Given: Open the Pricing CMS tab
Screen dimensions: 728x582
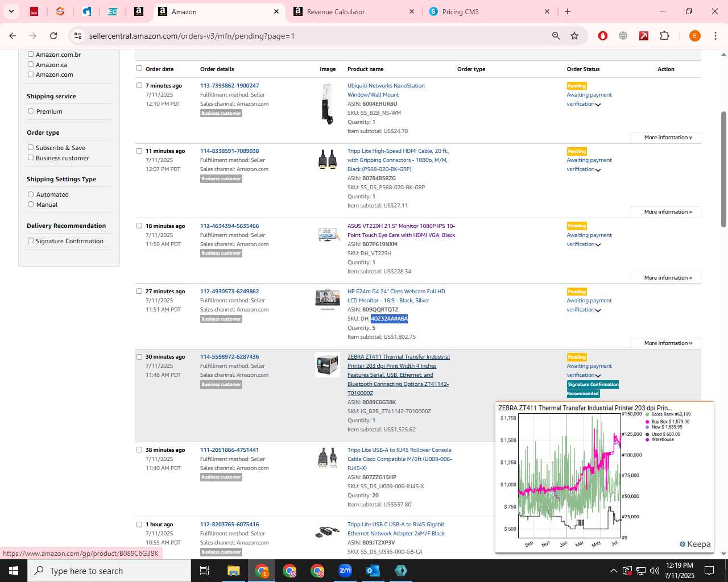Looking at the screenshot, I should pos(489,11).
